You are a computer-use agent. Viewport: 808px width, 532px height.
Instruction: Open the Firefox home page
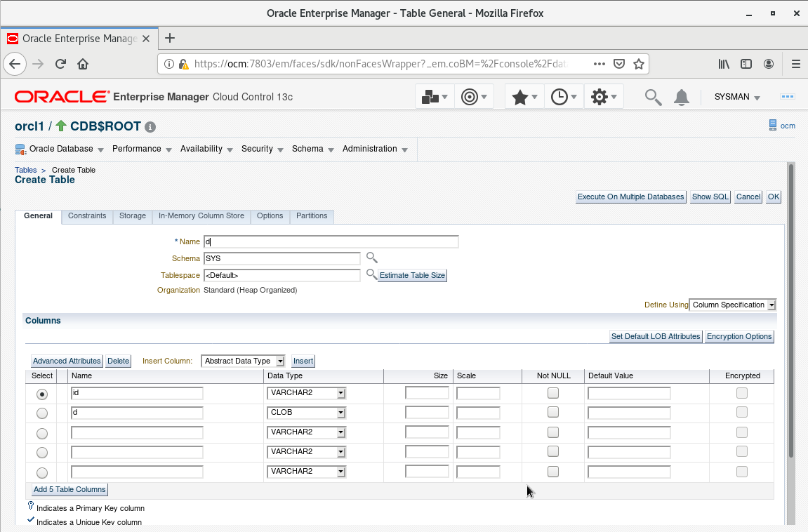(83, 64)
